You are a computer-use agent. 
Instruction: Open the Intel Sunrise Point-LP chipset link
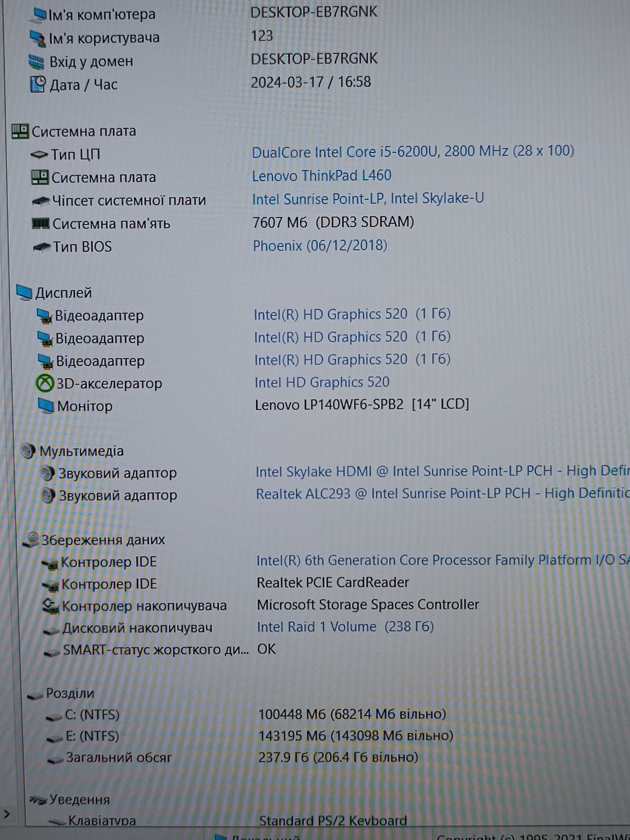click(x=367, y=199)
